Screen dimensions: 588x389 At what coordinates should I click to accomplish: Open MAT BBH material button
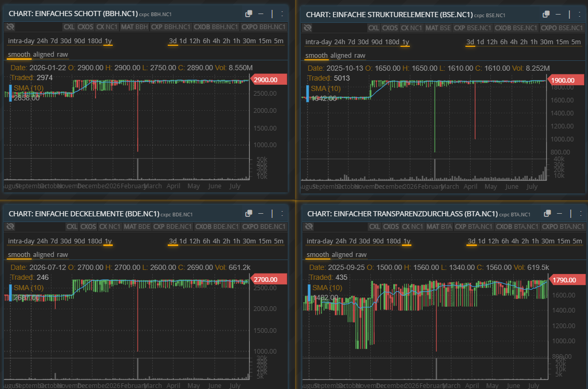[x=134, y=27]
